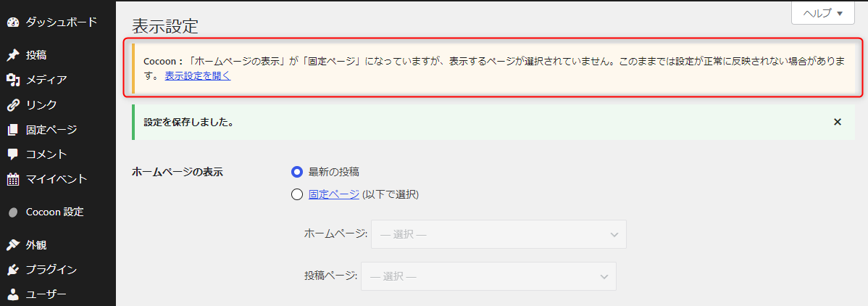
Task: Click the My Events calendar icon
Action: tap(12, 178)
